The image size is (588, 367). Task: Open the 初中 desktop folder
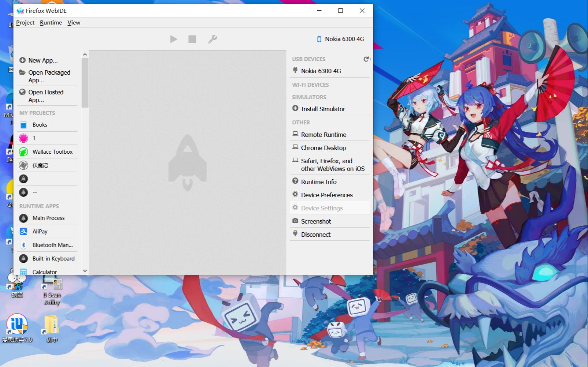[52, 329]
